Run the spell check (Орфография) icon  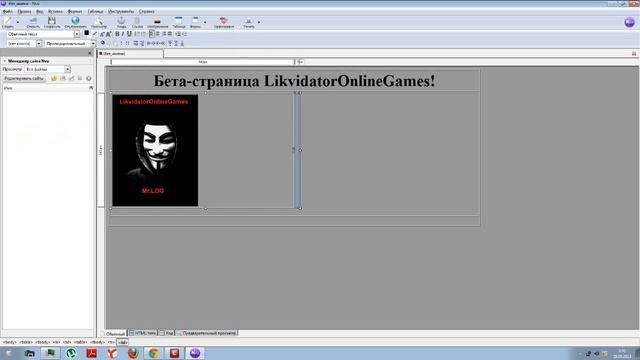click(x=224, y=22)
